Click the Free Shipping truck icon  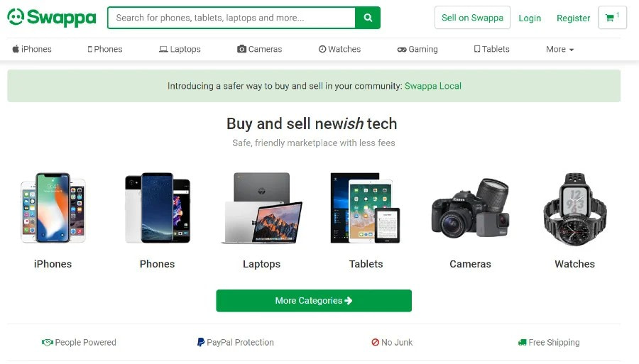pos(523,343)
